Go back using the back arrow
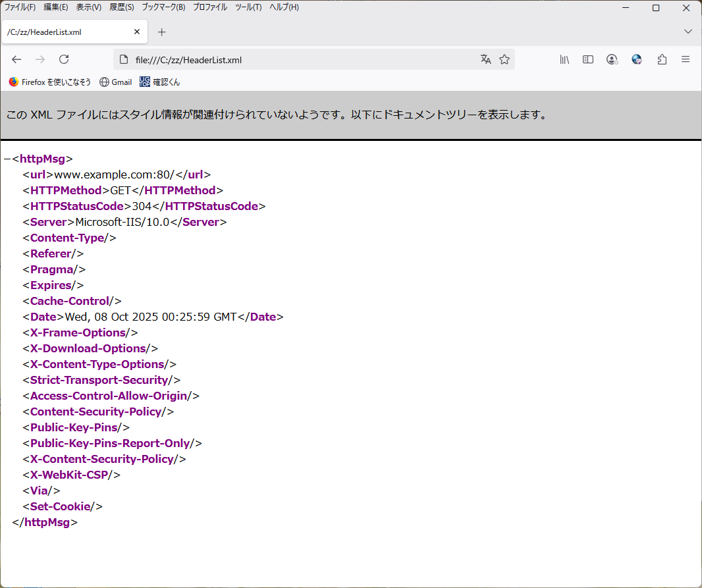This screenshot has height=588, width=702. [x=16, y=59]
